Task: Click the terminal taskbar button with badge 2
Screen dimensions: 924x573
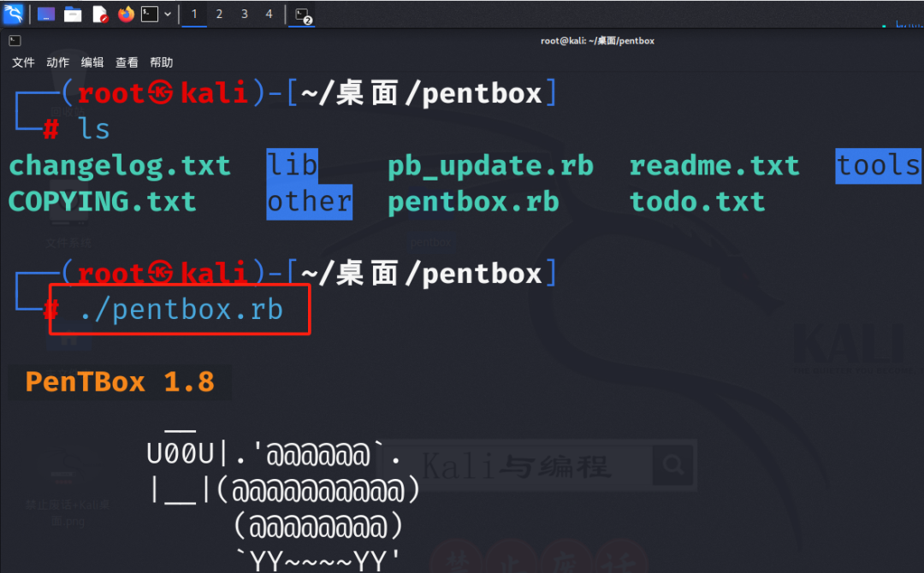Action: [x=303, y=15]
